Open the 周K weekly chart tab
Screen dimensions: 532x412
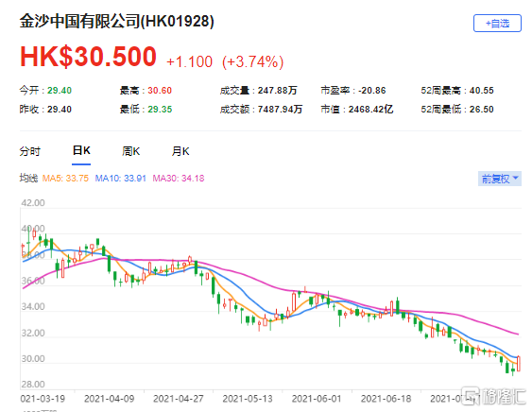(131, 151)
